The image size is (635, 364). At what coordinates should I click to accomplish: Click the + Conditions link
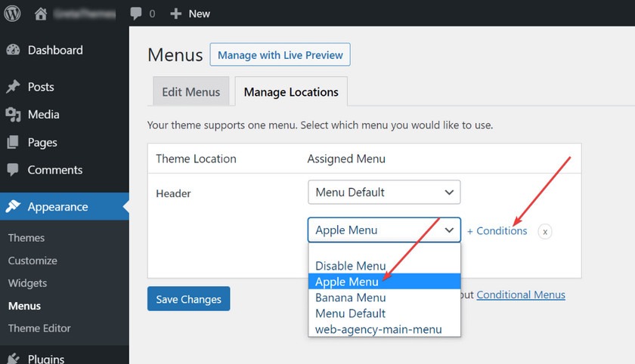497,231
